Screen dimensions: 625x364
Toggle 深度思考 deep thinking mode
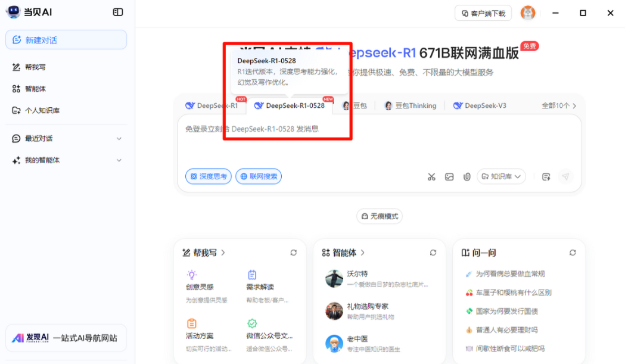[x=209, y=176]
